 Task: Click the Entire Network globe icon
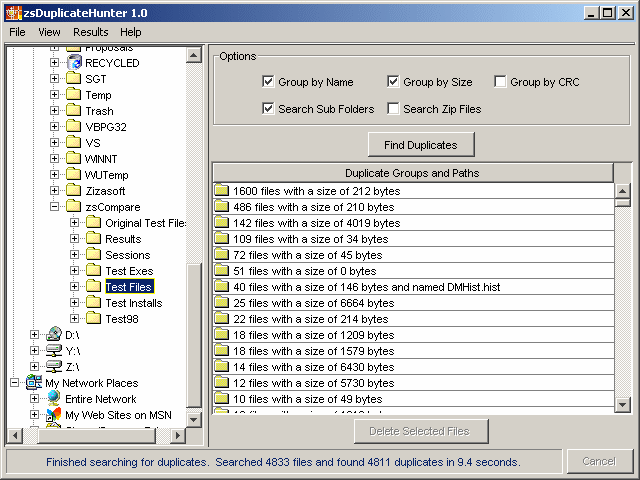53,398
